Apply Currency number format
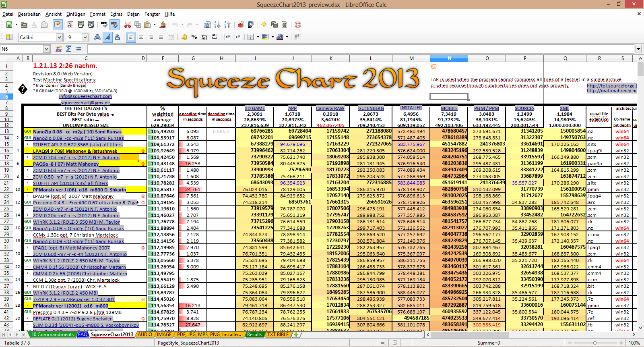Viewport: 644px width, 347px height. pos(184,37)
